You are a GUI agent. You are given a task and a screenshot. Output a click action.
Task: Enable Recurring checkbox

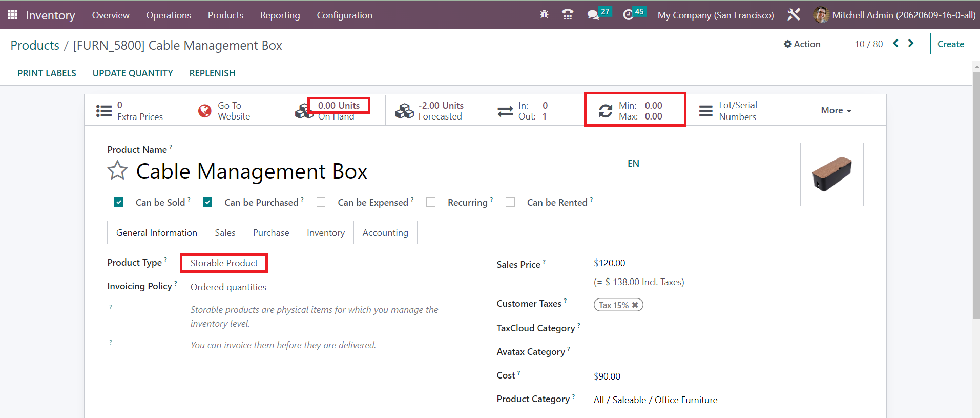(x=431, y=202)
